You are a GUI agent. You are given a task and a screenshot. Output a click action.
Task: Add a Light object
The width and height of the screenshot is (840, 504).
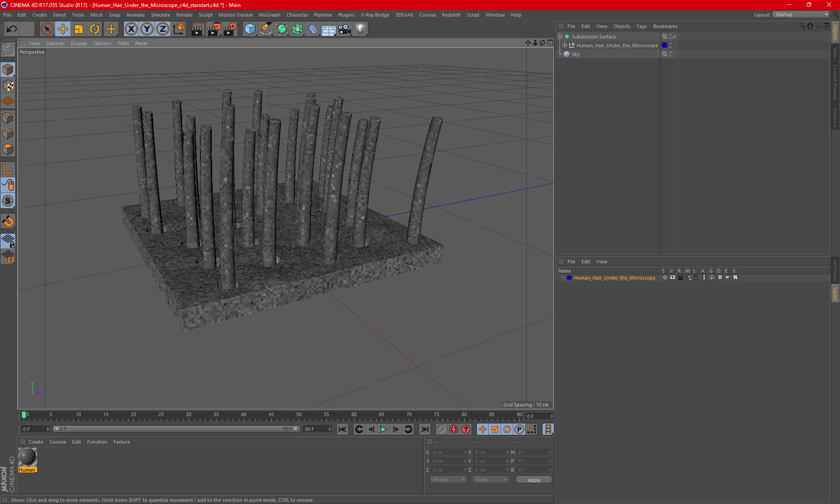360,29
